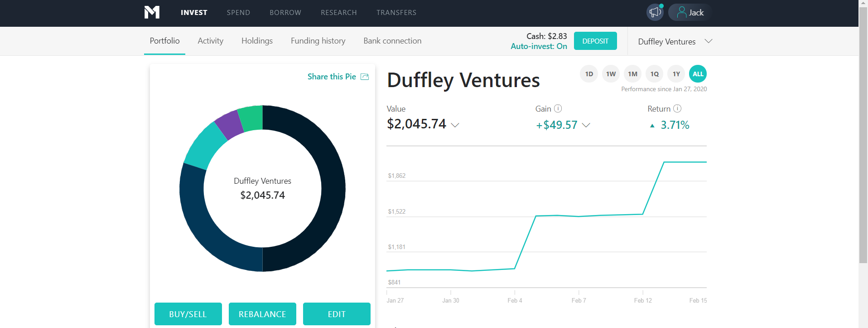Click the M1 Finance logo icon
The image size is (868, 328).
[x=152, y=12]
